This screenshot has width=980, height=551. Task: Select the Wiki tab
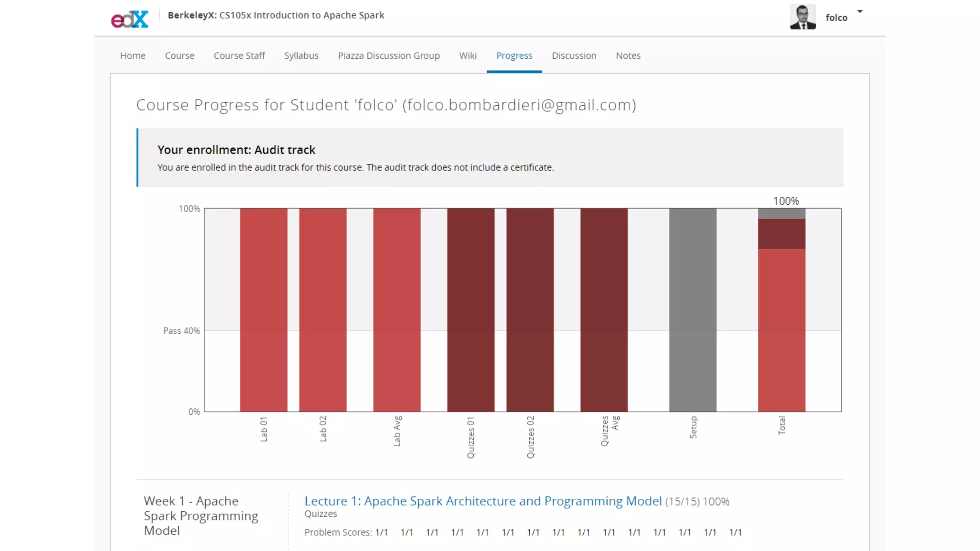tap(468, 55)
